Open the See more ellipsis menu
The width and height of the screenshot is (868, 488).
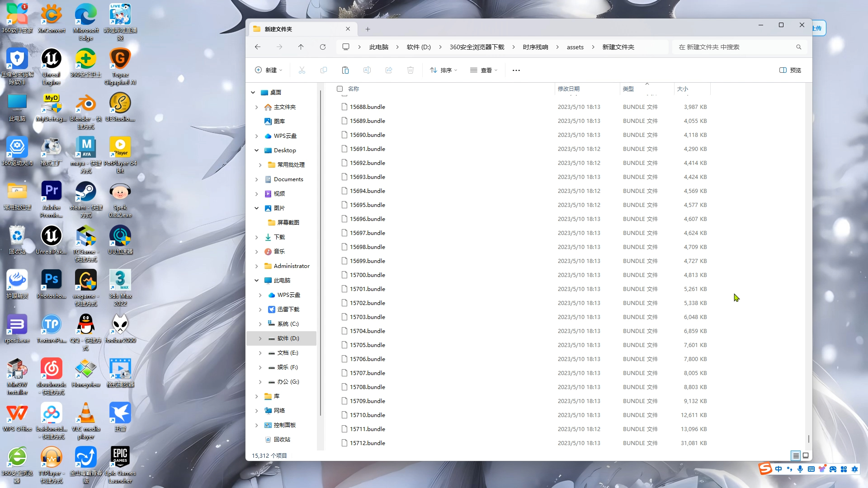tap(516, 70)
